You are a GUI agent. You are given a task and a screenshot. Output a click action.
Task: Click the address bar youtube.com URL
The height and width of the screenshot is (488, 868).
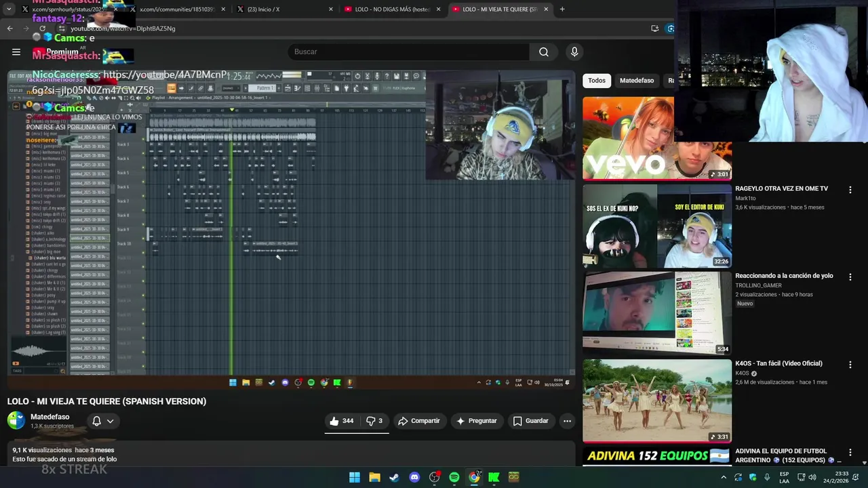pyautogui.click(x=123, y=28)
